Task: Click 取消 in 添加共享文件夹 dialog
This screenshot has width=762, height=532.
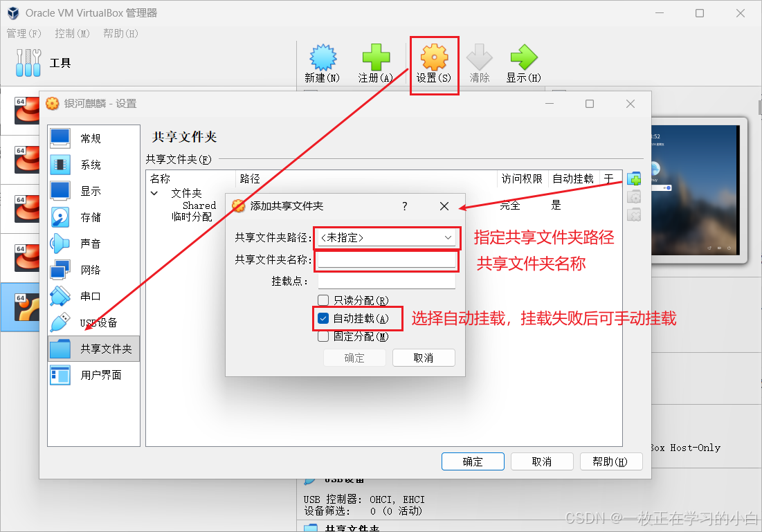Action: point(424,358)
